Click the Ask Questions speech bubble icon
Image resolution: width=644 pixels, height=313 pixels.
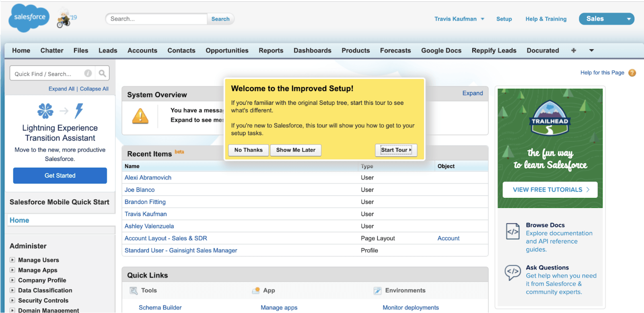click(x=512, y=273)
